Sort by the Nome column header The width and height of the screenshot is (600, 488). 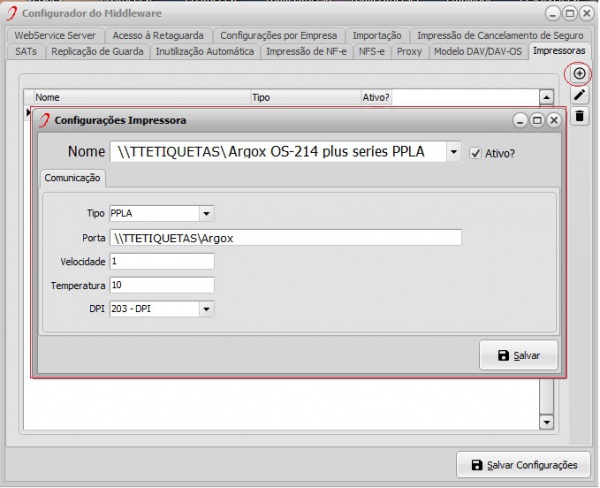click(x=140, y=98)
